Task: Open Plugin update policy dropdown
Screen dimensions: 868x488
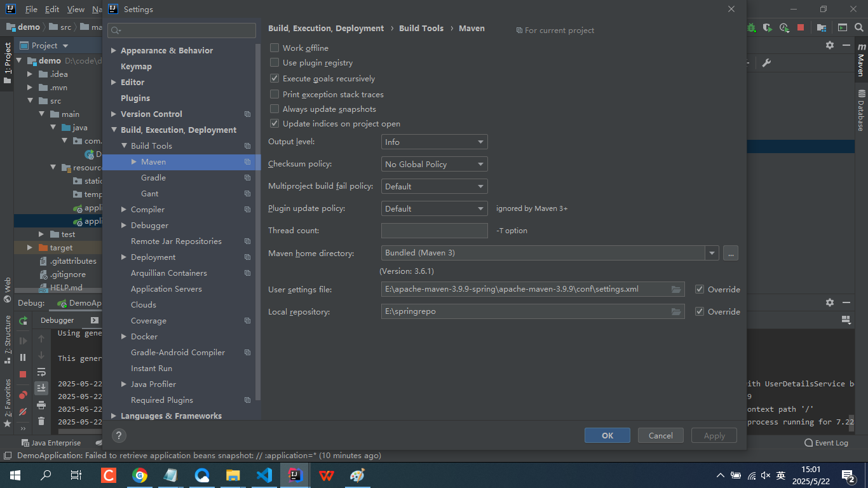Action: [435, 208]
